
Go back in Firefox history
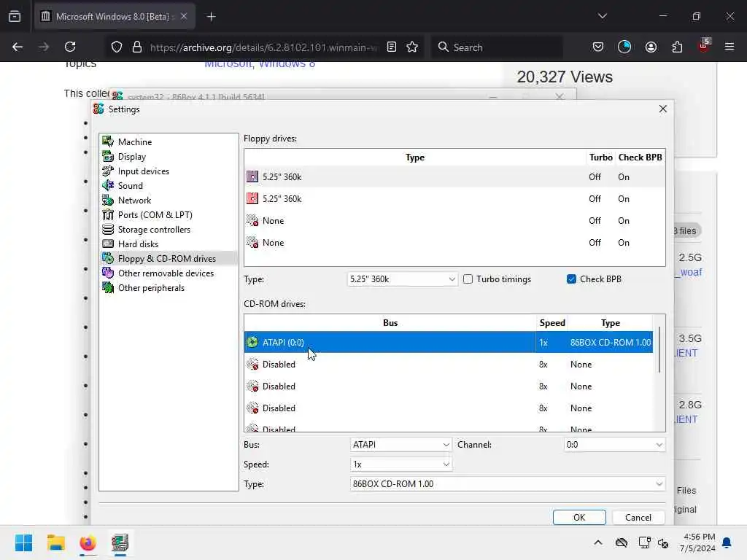click(18, 47)
